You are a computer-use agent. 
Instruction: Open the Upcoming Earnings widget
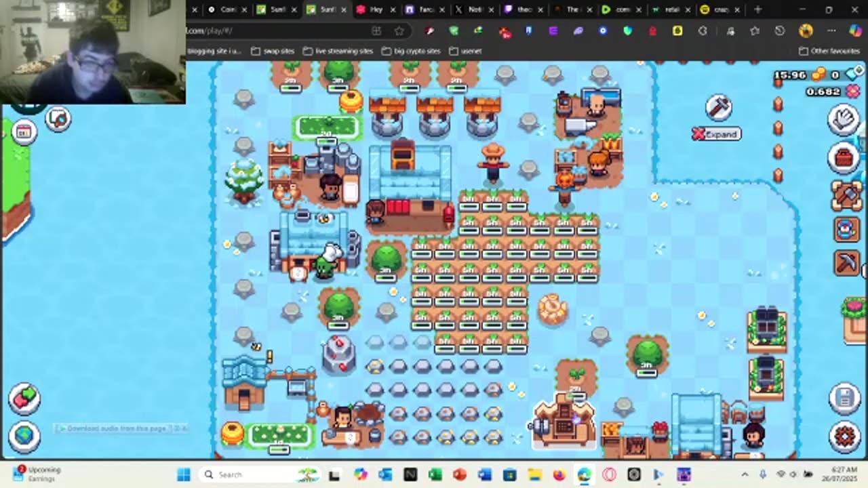point(39,474)
